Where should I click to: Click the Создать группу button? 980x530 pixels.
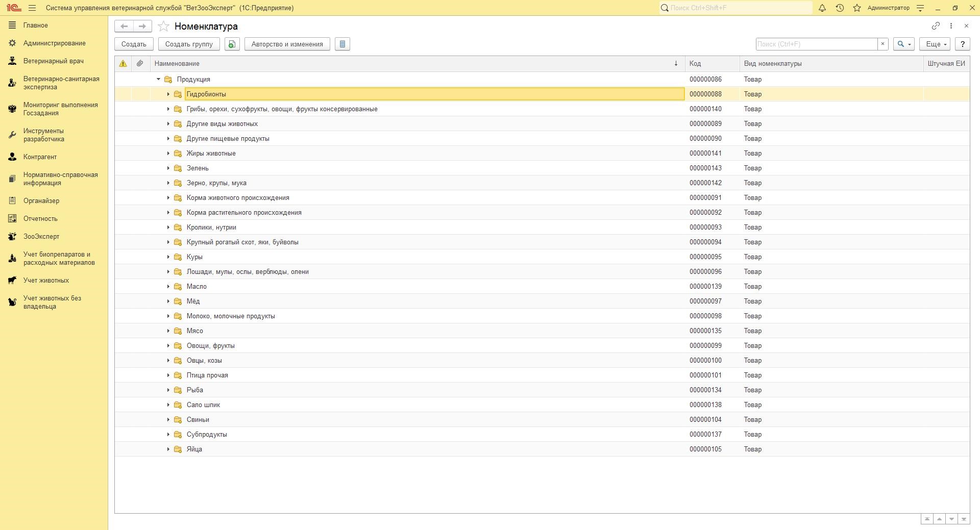click(189, 44)
